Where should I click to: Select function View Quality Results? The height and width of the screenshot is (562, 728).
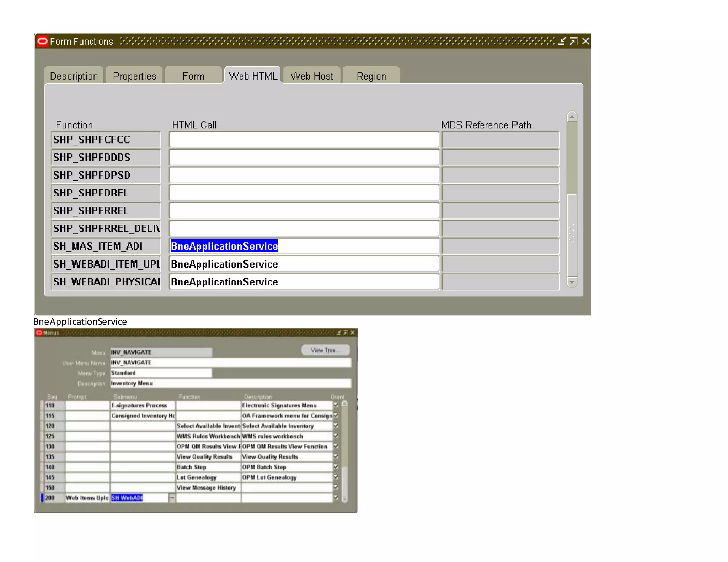click(208, 457)
